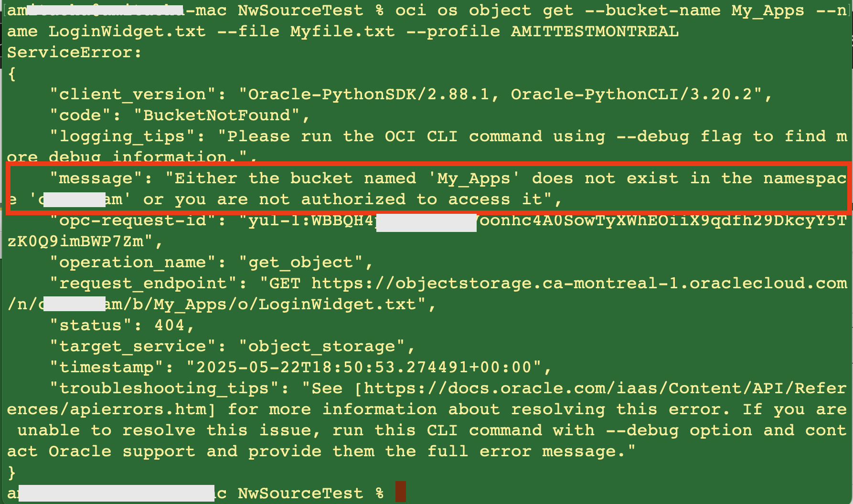This screenshot has height=504, width=853.
Task: Click the redacted namespace placeholder in the message
Action: tap(74, 199)
